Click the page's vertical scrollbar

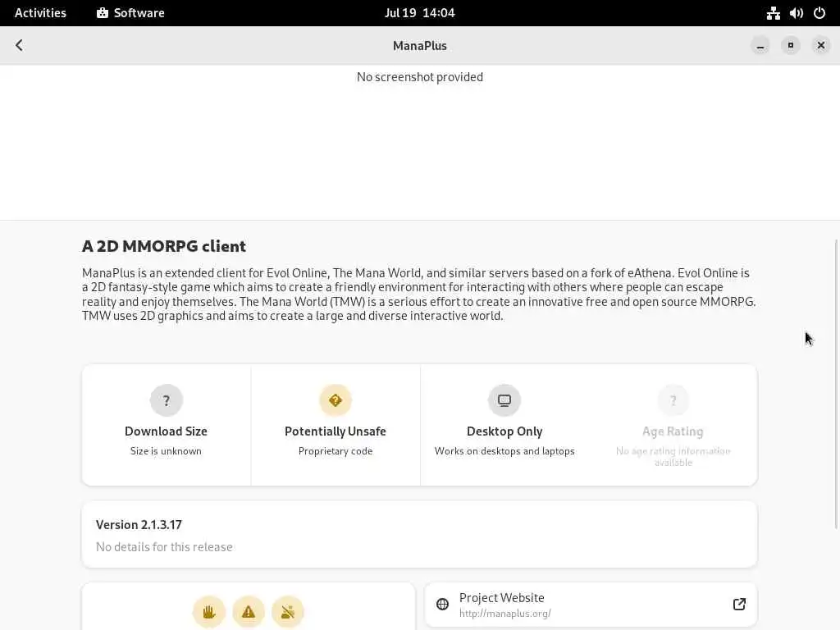point(837,384)
